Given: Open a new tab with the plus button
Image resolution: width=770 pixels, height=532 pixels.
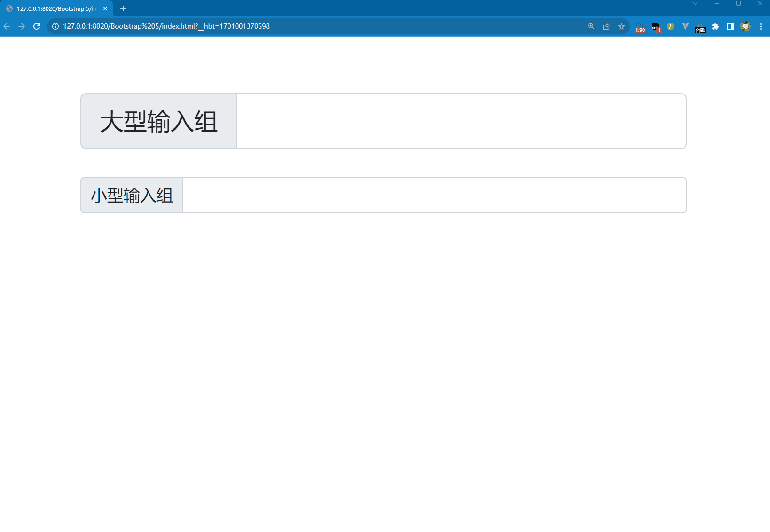Looking at the screenshot, I should pyautogui.click(x=123, y=8).
